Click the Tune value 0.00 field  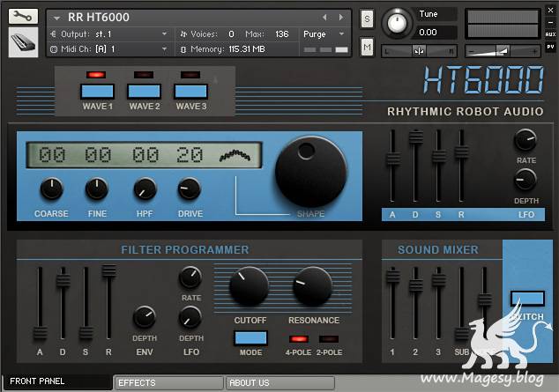pos(437,33)
